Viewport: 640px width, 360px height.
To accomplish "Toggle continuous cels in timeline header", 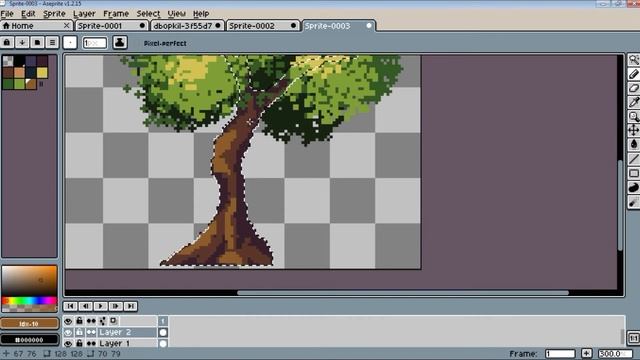I will pyautogui.click(x=91, y=321).
